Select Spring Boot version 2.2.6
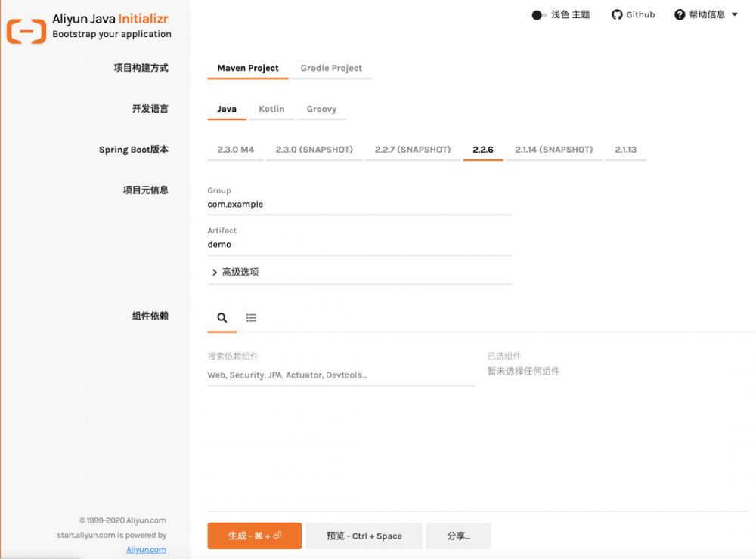The width and height of the screenshot is (756, 559). [483, 150]
